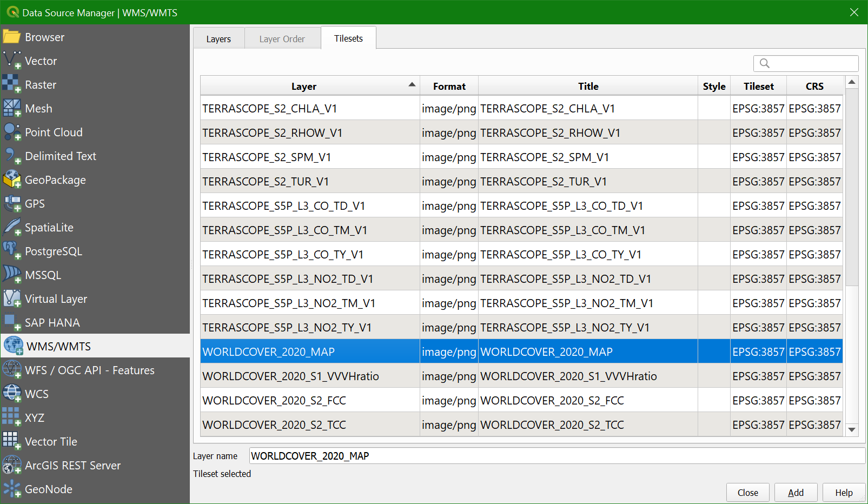This screenshot has height=504, width=868.
Task: Close the Data Source Manager window
Action: (x=854, y=12)
